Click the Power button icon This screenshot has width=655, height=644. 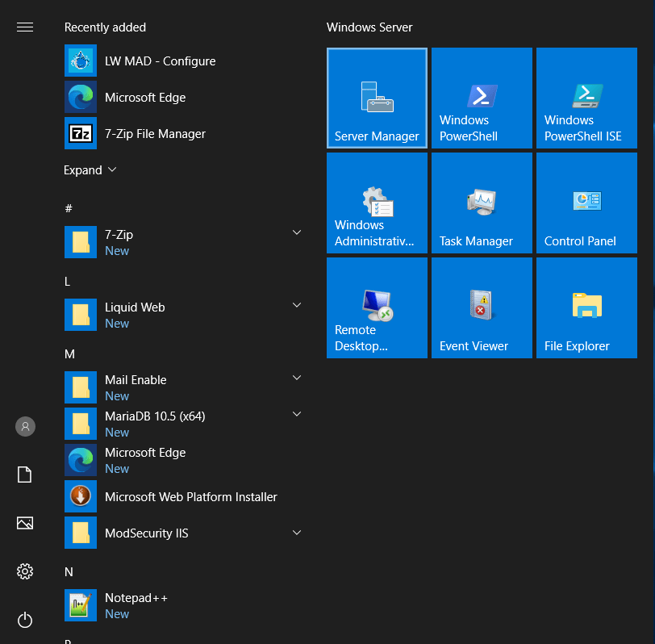pos(25,620)
